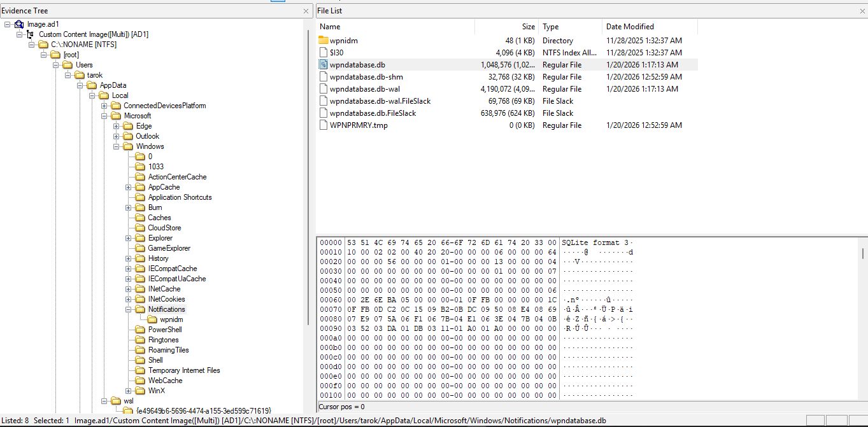The width and height of the screenshot is (868, 427).
Task: Click the '638,976 (624 KB)' size cell
Action: (508, 113)
